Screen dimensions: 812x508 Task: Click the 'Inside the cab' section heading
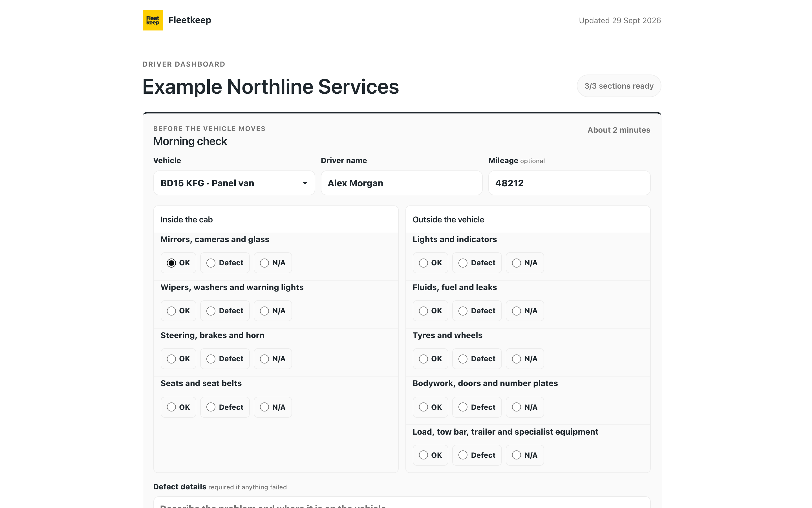[x=187, y=220]
